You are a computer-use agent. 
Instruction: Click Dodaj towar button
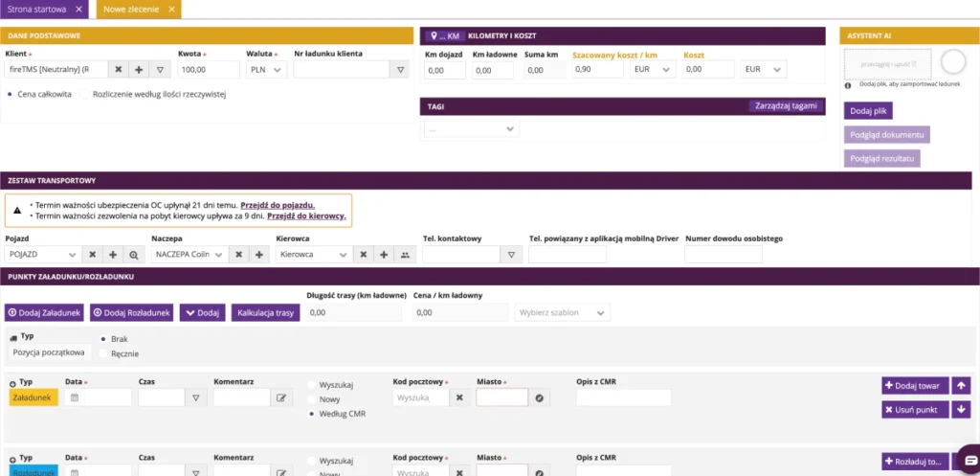click(x=916, y=385)
